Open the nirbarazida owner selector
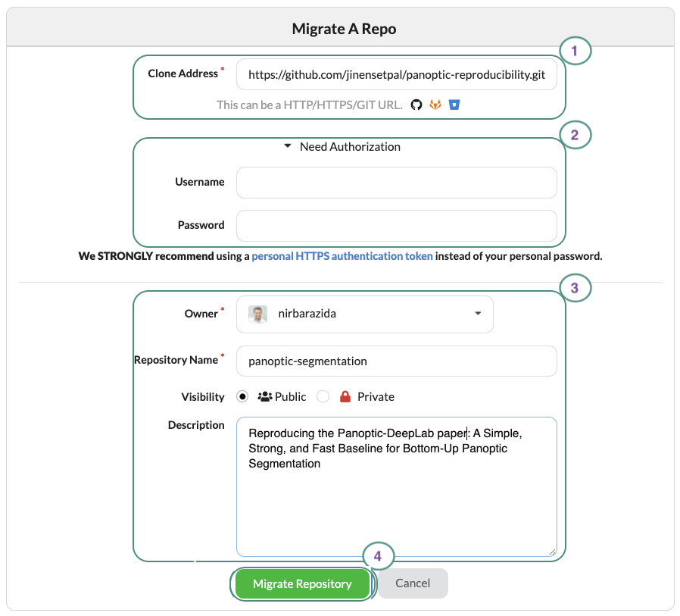The image size is (680, 616). coord(364,314)
